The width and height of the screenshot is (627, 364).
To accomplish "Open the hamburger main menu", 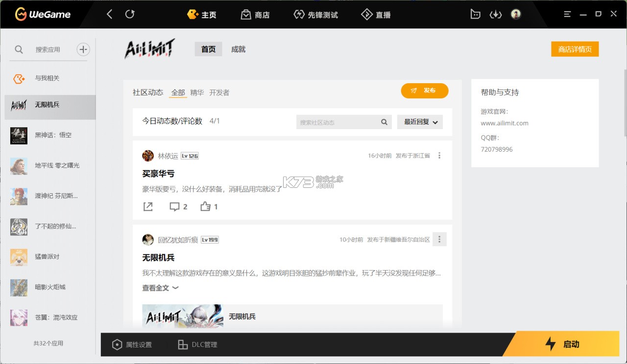I will click(567, 14).
